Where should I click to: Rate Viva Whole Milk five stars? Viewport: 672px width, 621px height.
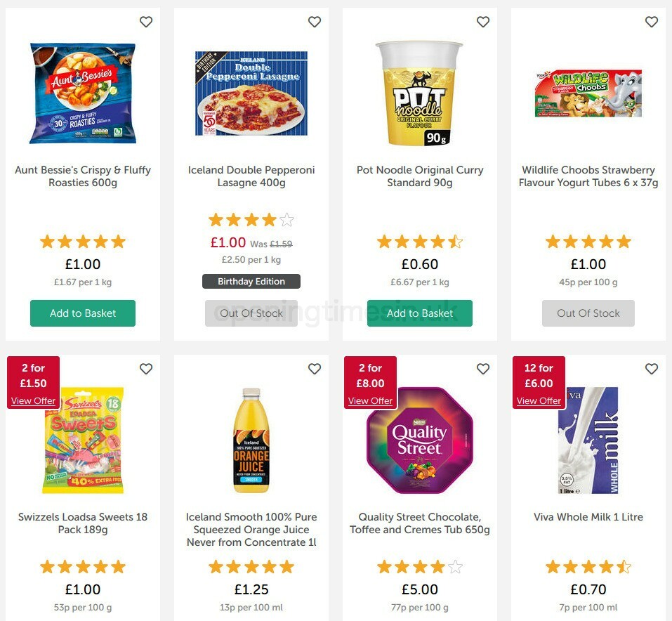click(x=623, y=566)
